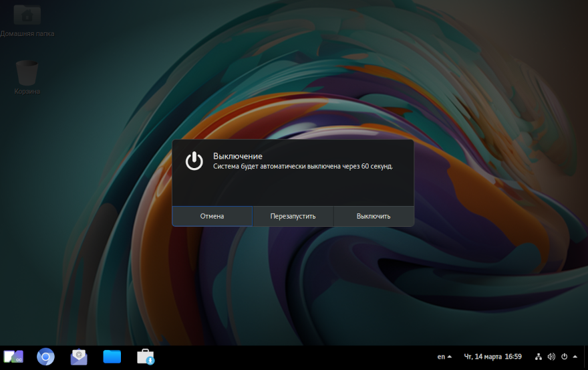Screen dimensions: 588x370
Task: Select the Корзина trash desktop icon
Action: [x=27, y=72]
